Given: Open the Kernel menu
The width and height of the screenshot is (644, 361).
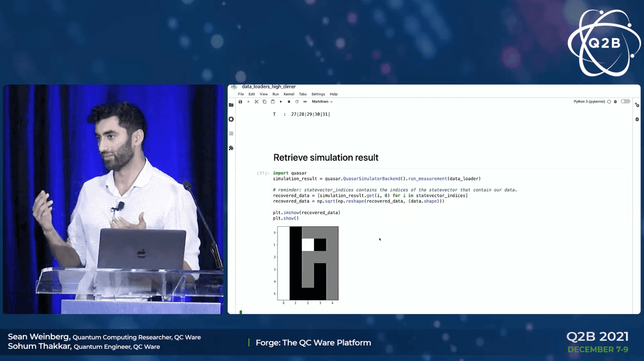Looking at the screenshot, I should pos(289,94).
